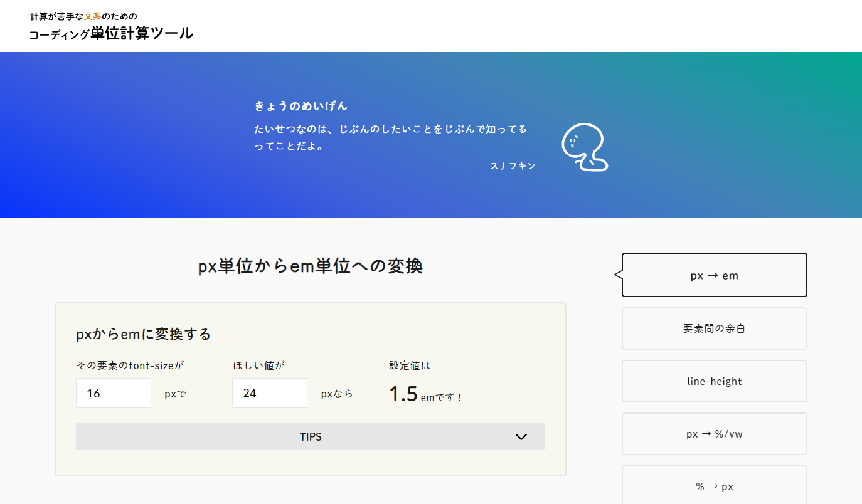Screen dimensions: 862x504
Task: Click the 1.5 em result value
Action: pos(403,394)
